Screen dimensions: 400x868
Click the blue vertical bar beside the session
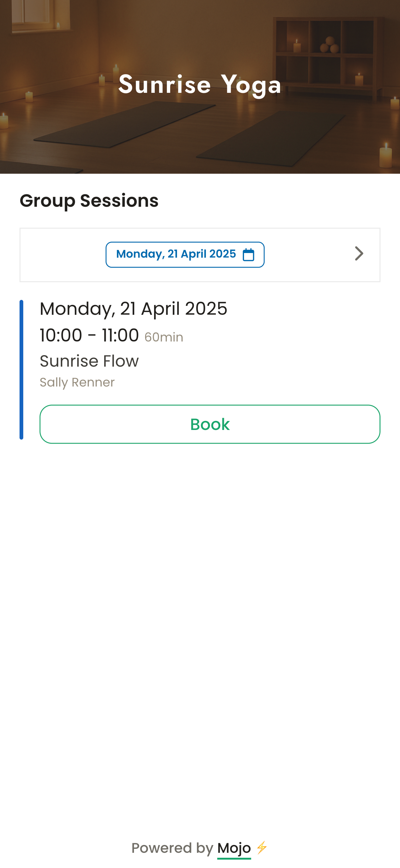21,369
